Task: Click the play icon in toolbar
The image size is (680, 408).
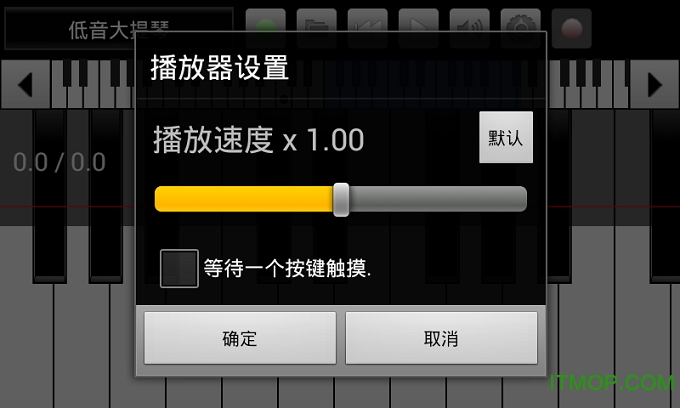Action: point(418,28)
